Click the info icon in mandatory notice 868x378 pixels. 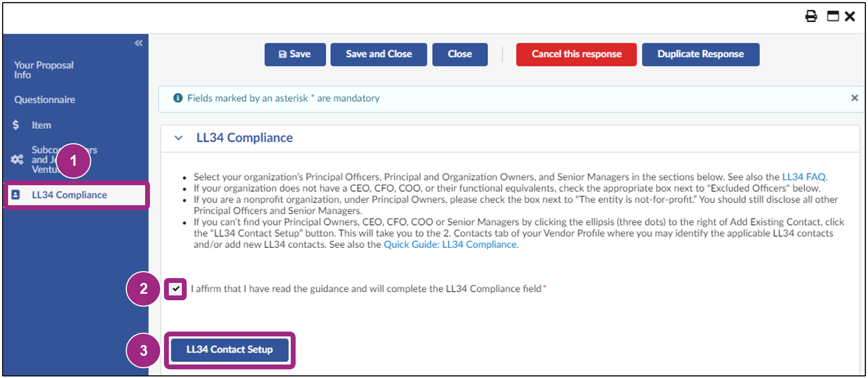pyautogui.click(x=177, y=98)
